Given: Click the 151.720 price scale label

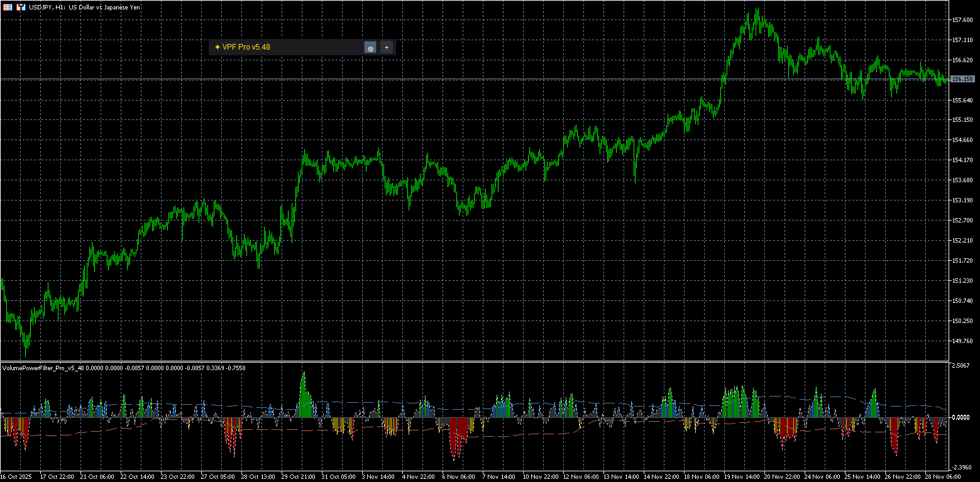Looking at the screenshot, I should click(962, 260).
